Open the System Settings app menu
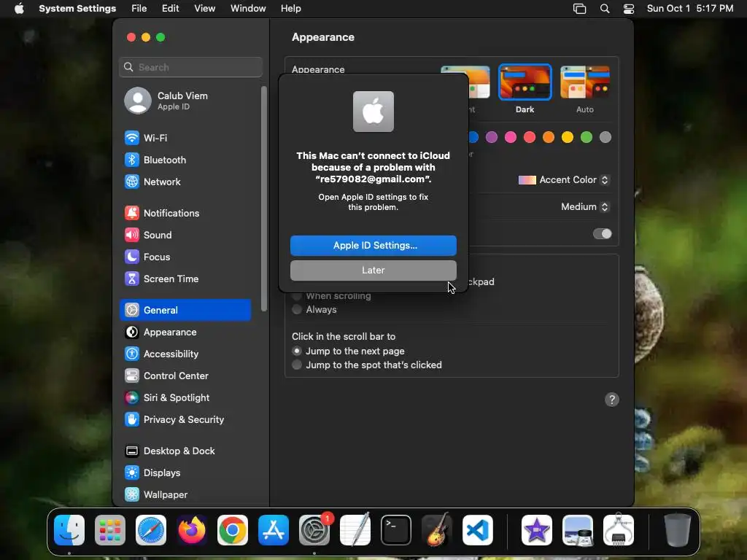Image resolution: width=747 pixels, height=560 pixels. [77, 9]
